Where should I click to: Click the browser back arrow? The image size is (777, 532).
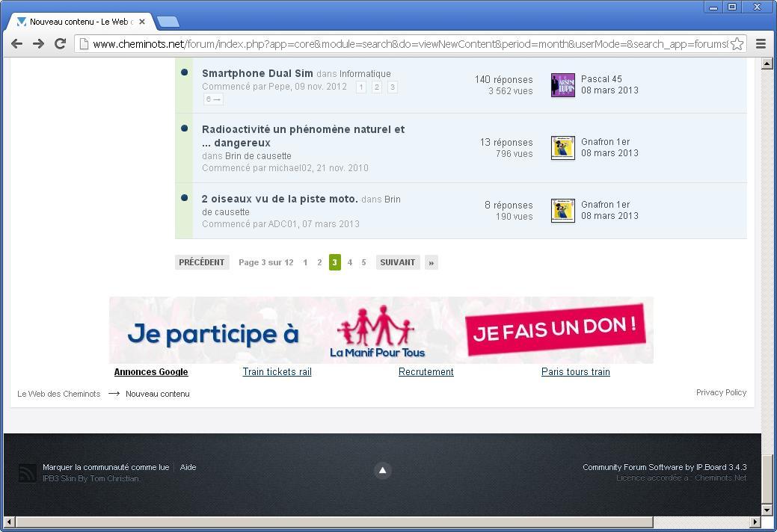pyautogui.click(x=16, y=44)
